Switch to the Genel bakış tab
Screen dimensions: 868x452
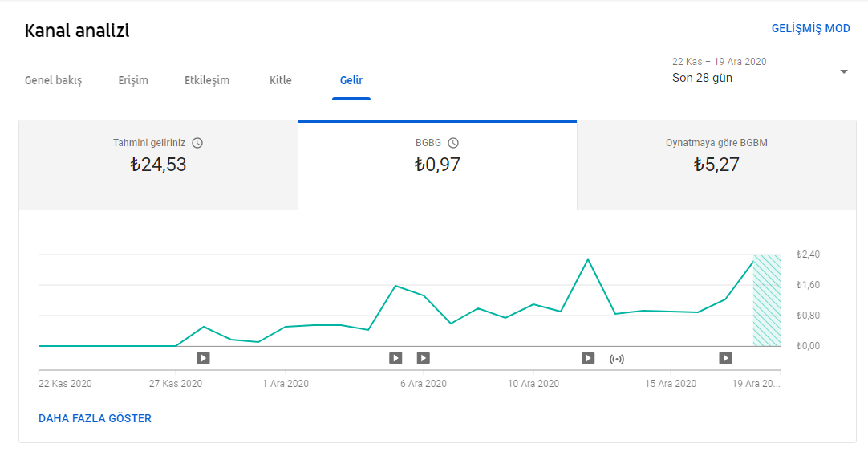coord(53,80)
